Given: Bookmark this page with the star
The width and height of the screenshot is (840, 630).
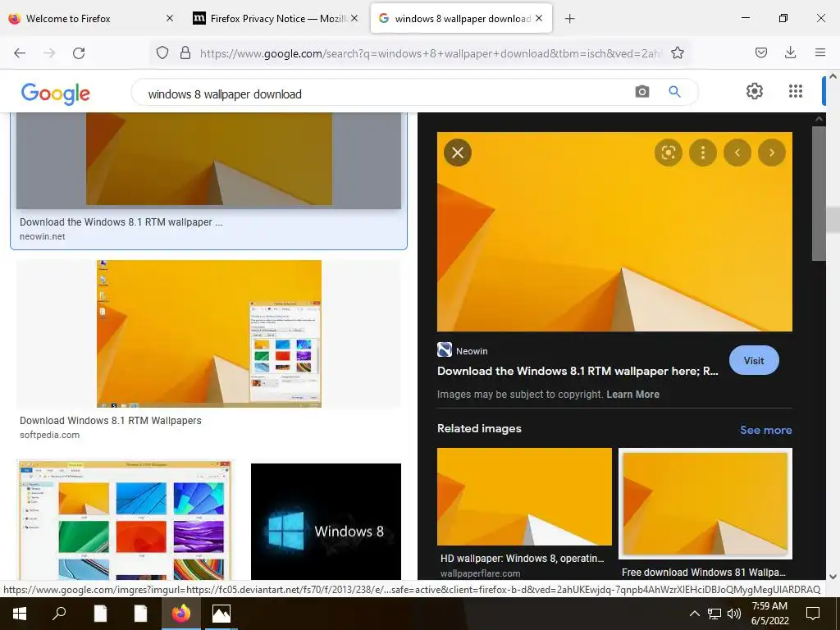Looking at the screenshot, I should (677, 52).
